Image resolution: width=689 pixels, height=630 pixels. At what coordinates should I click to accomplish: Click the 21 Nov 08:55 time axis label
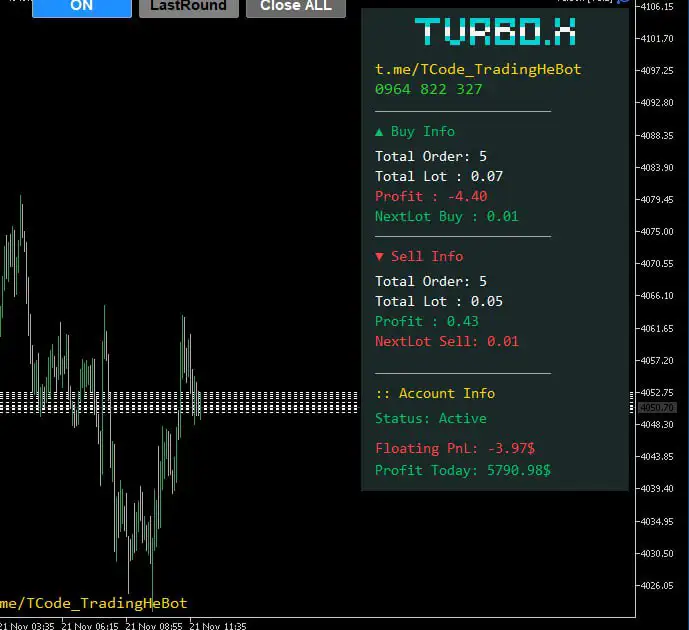[x=155, y=625]
